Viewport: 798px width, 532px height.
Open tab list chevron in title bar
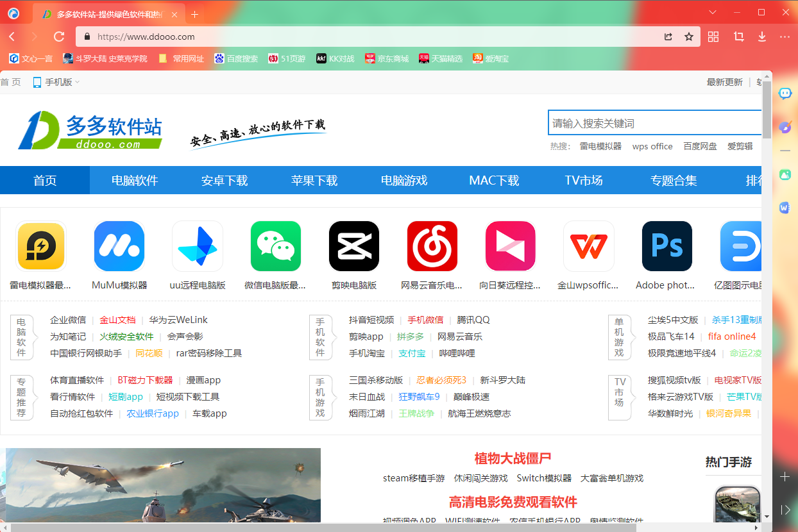(x=713, y=13)
